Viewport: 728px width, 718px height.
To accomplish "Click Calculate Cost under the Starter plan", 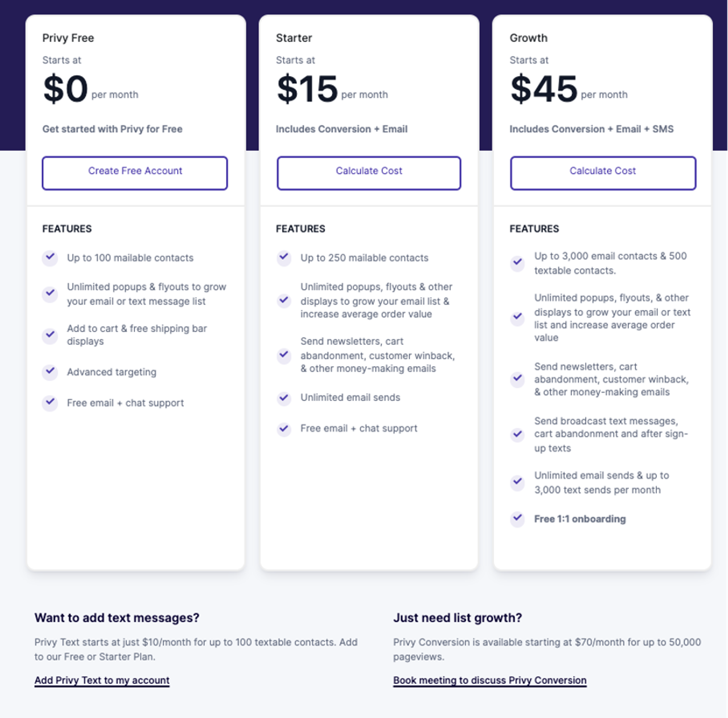I will pos(369,172).
